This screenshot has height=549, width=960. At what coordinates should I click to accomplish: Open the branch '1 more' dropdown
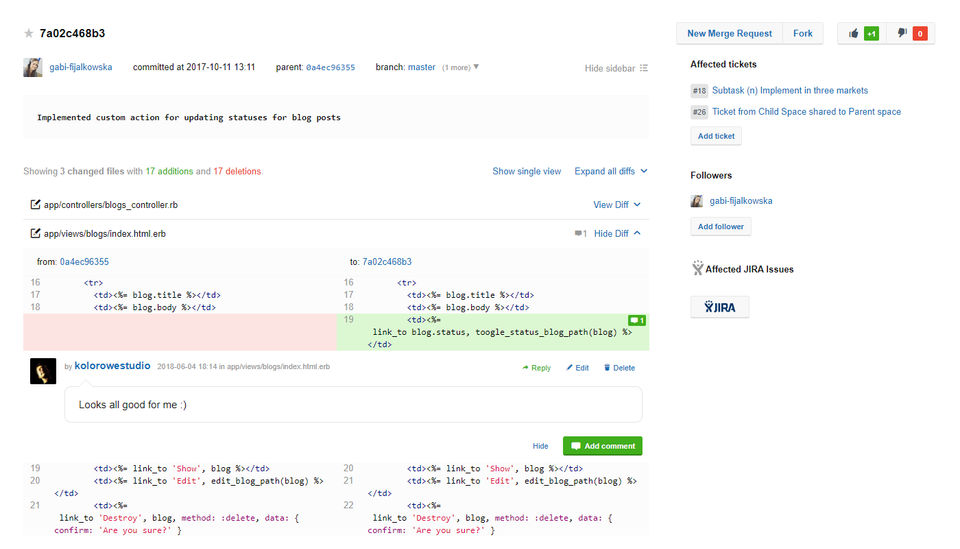point(461,68)
